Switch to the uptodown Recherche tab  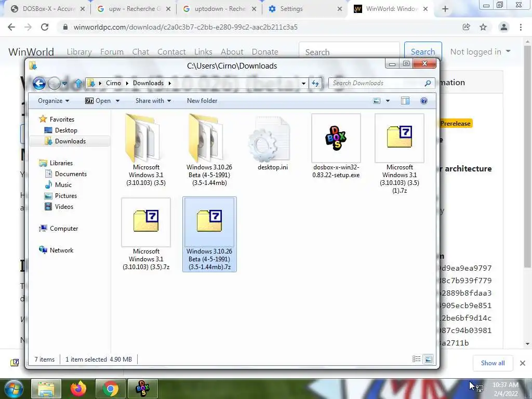click(x=220, y=9)
